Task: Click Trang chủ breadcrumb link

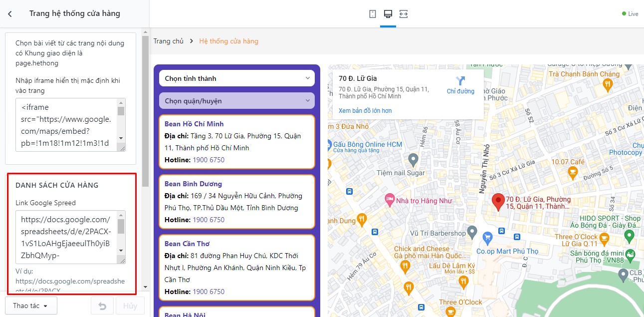Action: (x=169, y=41)
